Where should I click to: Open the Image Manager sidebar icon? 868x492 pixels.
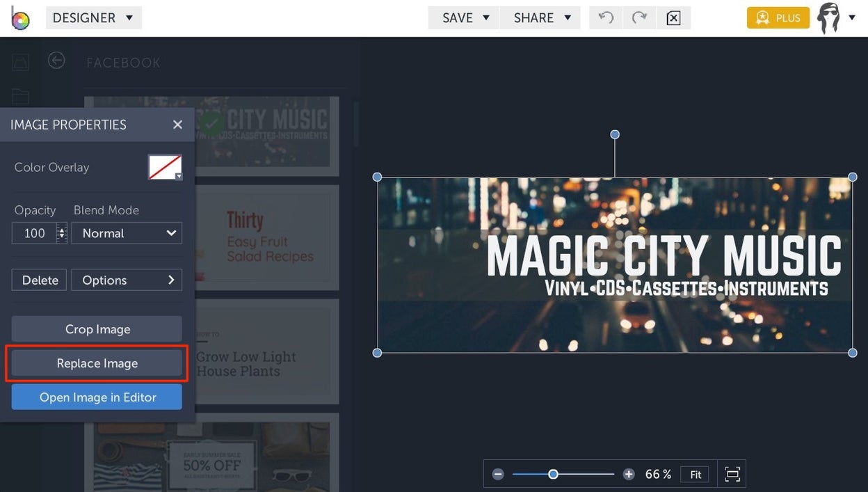pyautogui.click(x=20, y=61)
